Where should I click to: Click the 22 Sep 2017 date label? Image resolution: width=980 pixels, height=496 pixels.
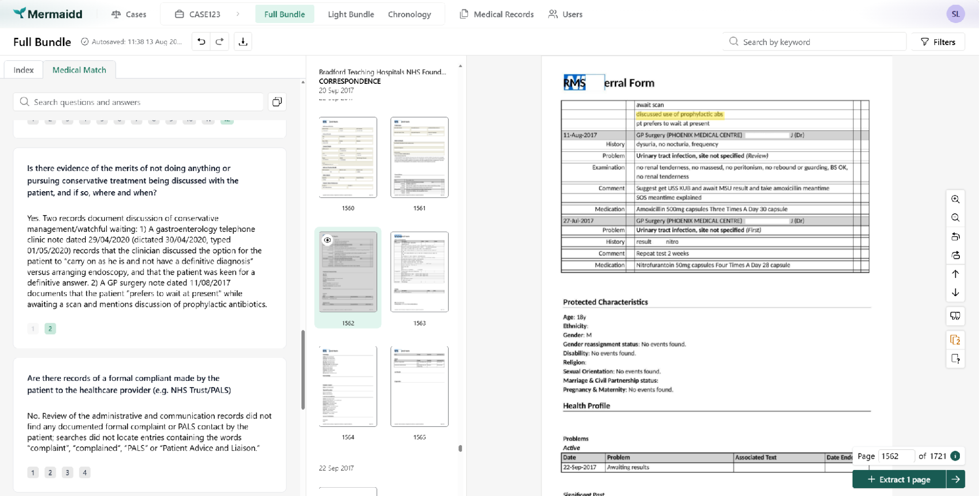(x=336, y=468)
